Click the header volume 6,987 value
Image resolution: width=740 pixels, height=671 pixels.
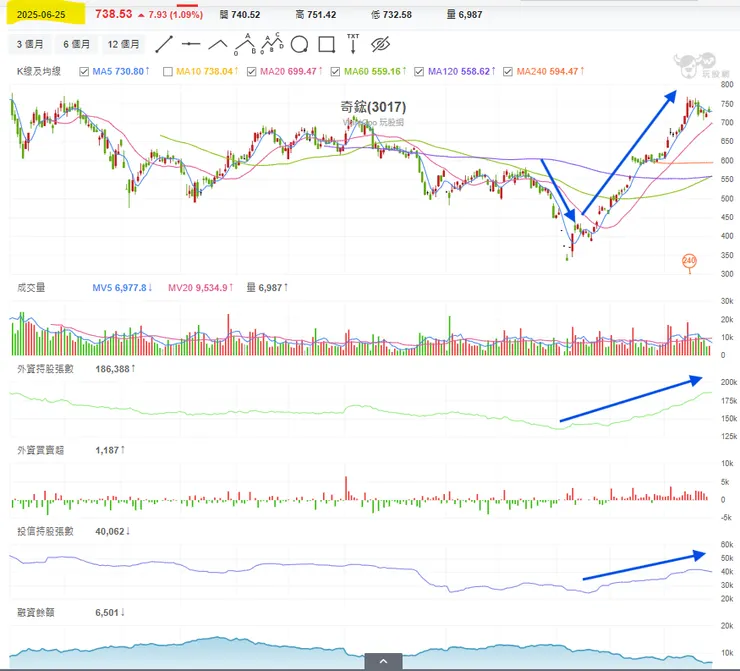coord(470,15)
